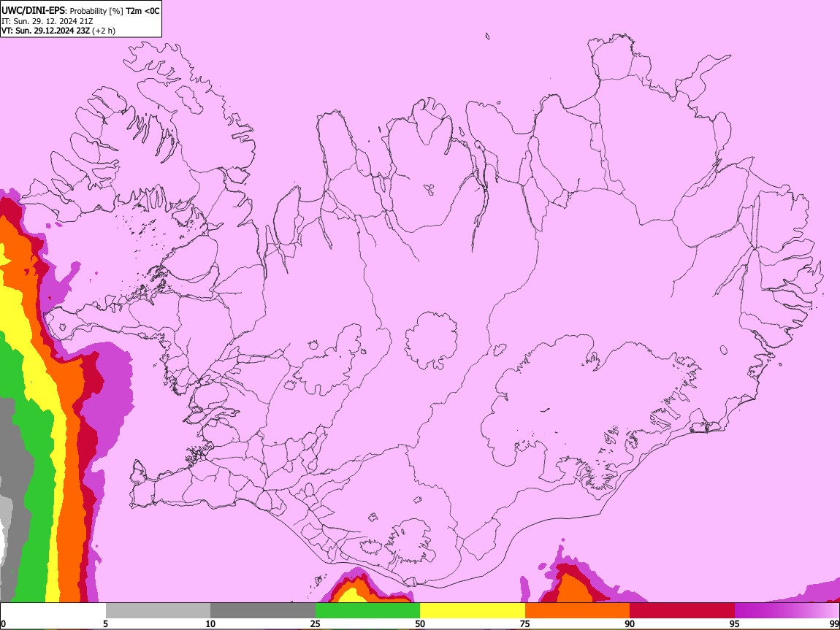Click the light gray 5-10% legend swatch
Screen dimensions: 840x630
point(158,611)
